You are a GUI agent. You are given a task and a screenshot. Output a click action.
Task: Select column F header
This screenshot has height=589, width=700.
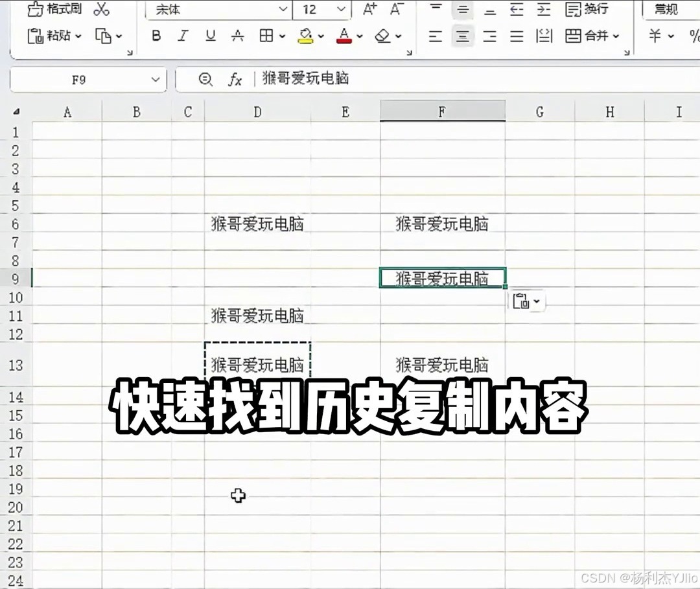443,111
